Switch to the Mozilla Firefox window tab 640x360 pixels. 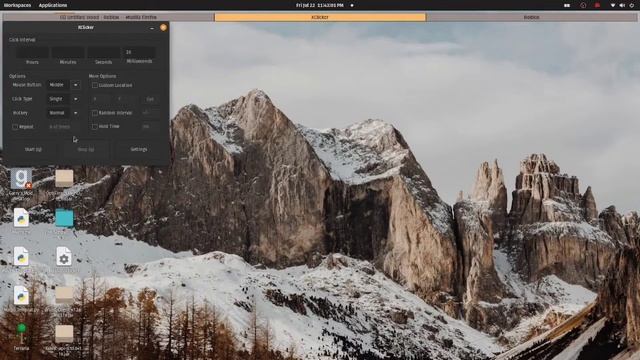(108, 17)
